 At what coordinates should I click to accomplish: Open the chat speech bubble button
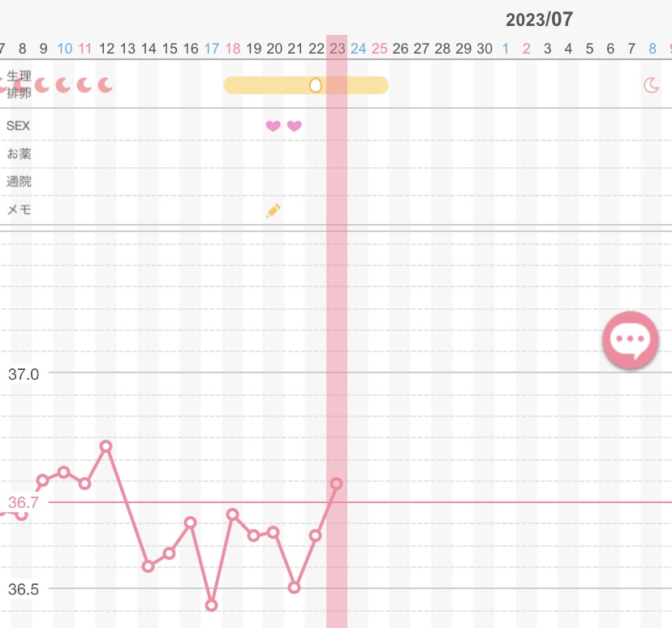coord(630,340)
